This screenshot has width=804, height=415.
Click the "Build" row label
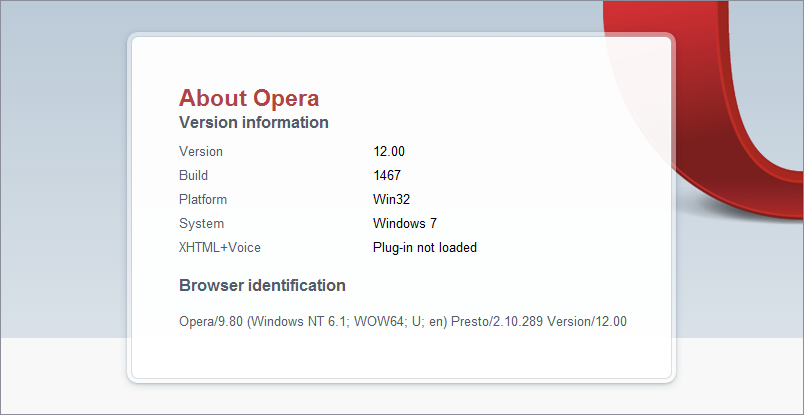[x=193, y=175]
